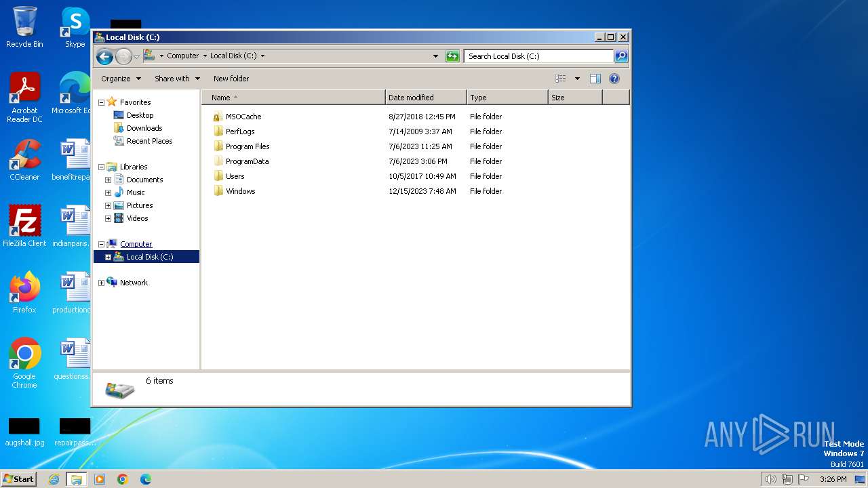Click the Forward navigation arrow
868x488 pixels.
(x=123, y=56)
